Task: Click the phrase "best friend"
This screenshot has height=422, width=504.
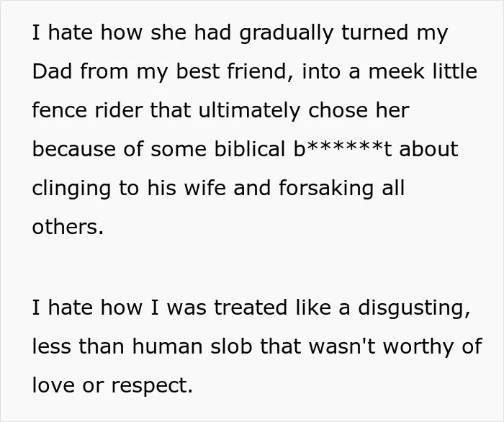Action: click(231, 71)
